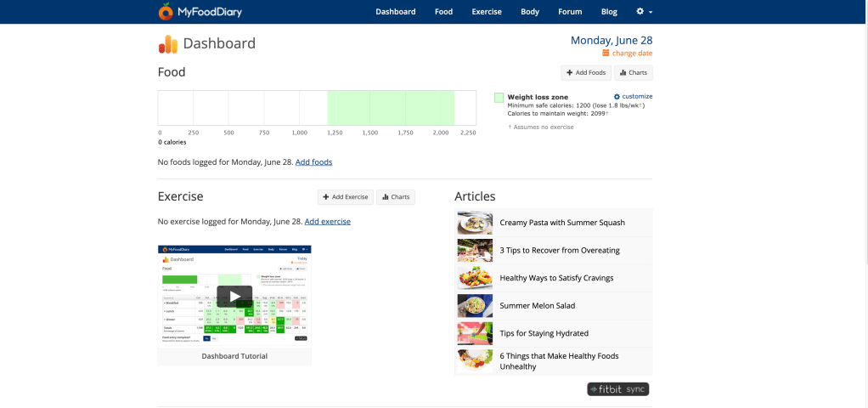Open Creamy Pasta with Summer Squash thumbnail
868x408 pixels.
[474, 223]
